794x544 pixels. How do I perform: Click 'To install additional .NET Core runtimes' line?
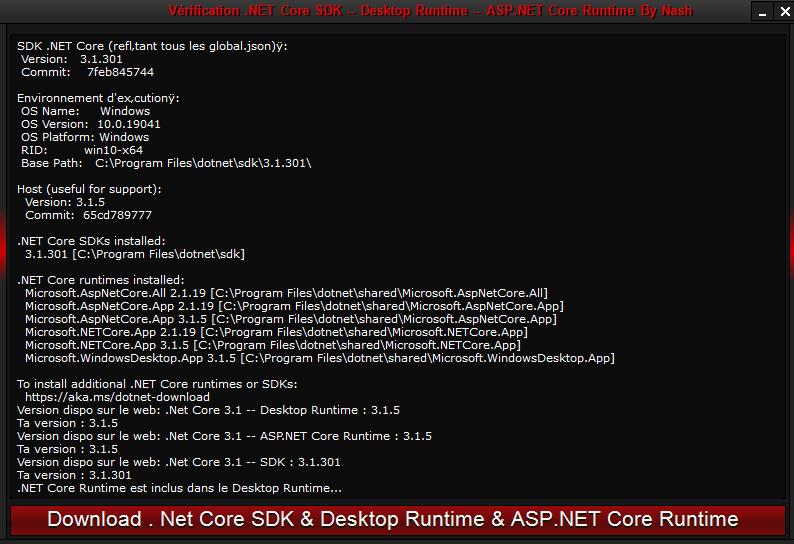click(x=157, y=384)
